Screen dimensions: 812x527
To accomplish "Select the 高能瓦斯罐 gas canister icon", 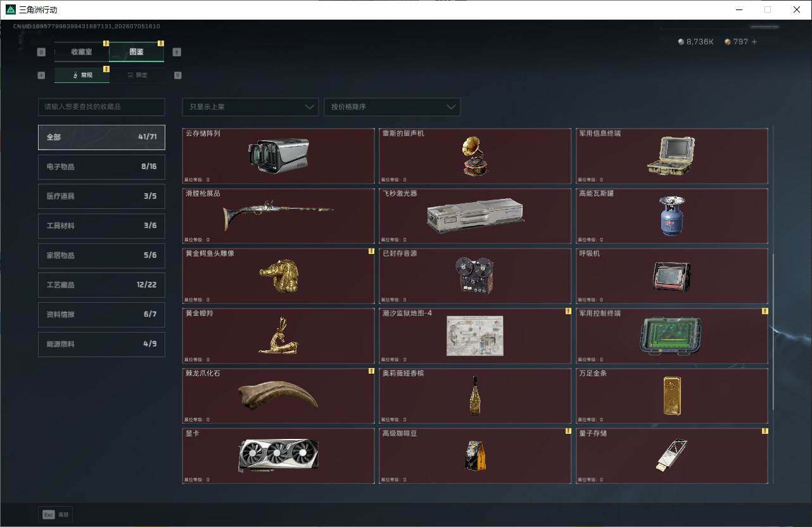I will click(672, 216).
